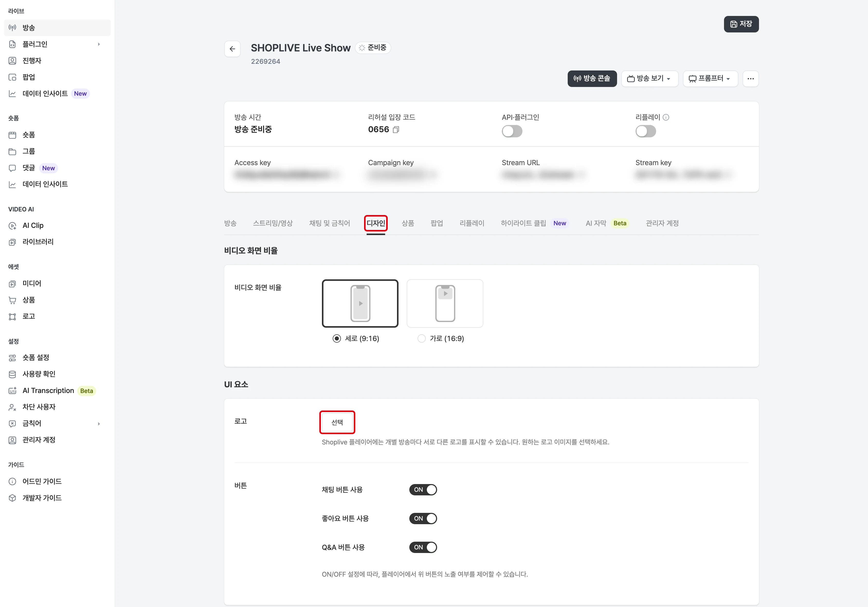
Task: Switch to the 관리자 계정 tab
Action: (662, 223)
